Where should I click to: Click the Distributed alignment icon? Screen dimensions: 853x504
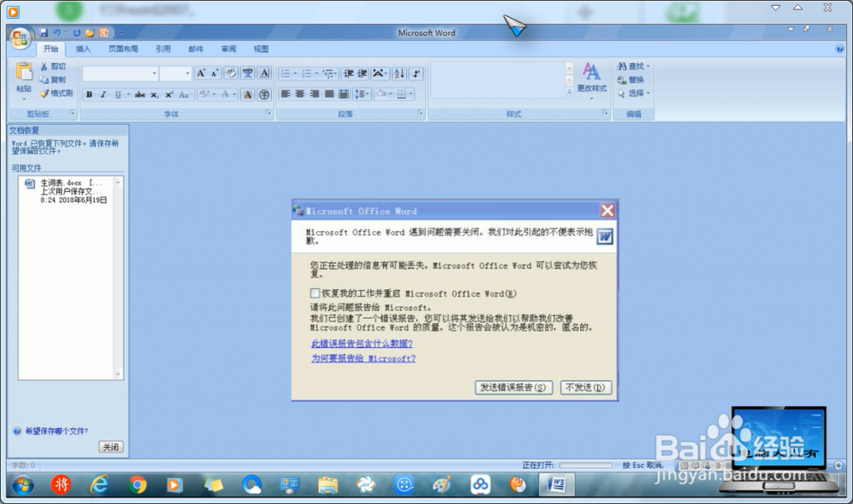tap(344, 94)
